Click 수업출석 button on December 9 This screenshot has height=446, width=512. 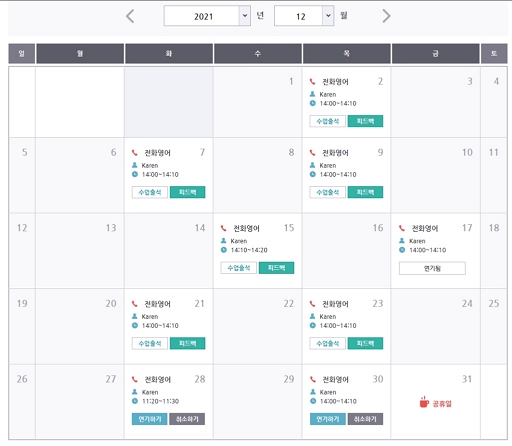point(327,192)
